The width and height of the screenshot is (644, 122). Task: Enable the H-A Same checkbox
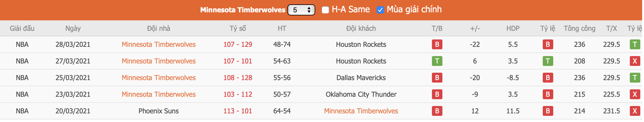(325, 10)
